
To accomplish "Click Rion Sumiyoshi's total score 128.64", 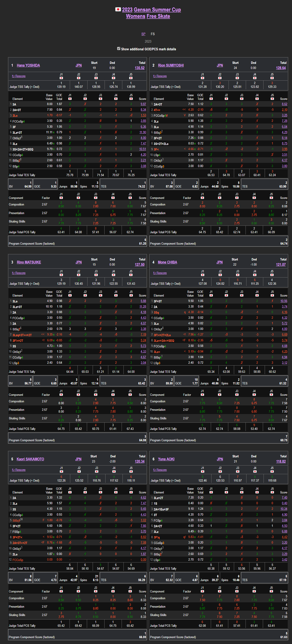I will coord(281,68).
